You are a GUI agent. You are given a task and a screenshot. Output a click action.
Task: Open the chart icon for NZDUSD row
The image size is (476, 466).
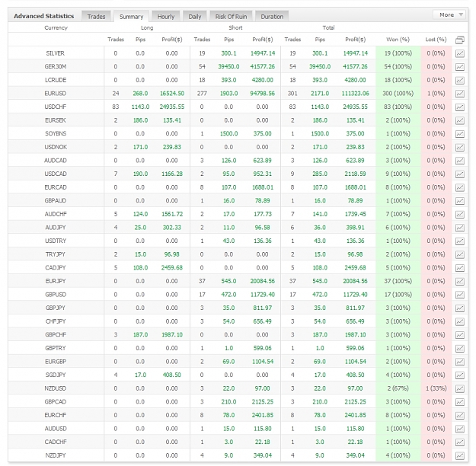459,388
